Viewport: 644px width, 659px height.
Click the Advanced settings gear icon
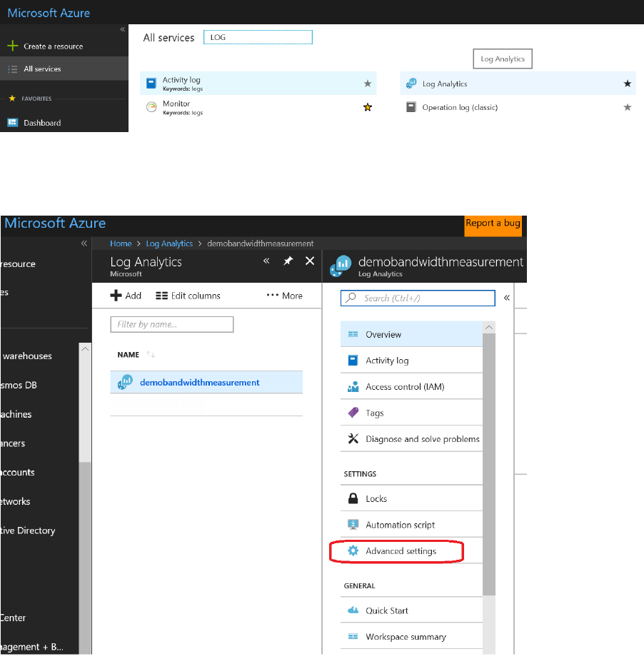click(x=353, y=550)
